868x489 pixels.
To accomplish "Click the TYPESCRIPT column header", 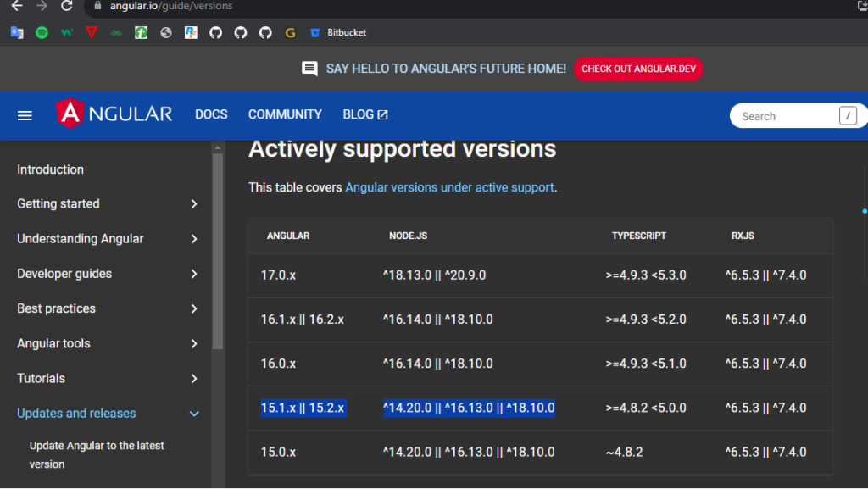I will [639, 236].
